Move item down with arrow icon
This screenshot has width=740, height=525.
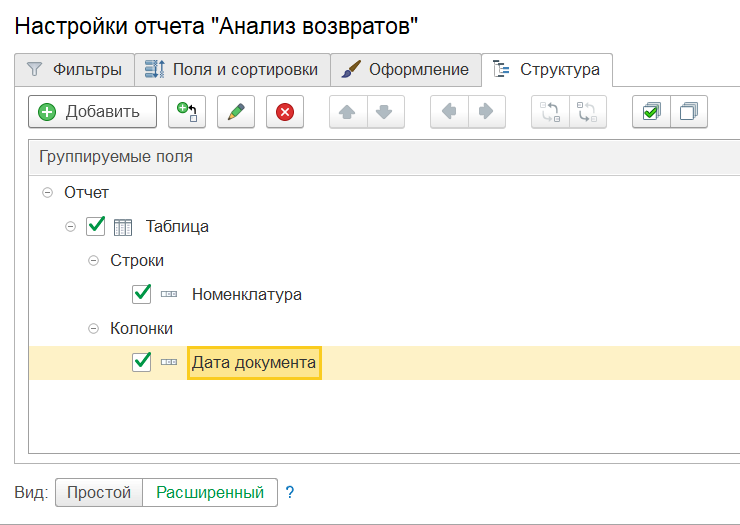click(x=383, y=112)
